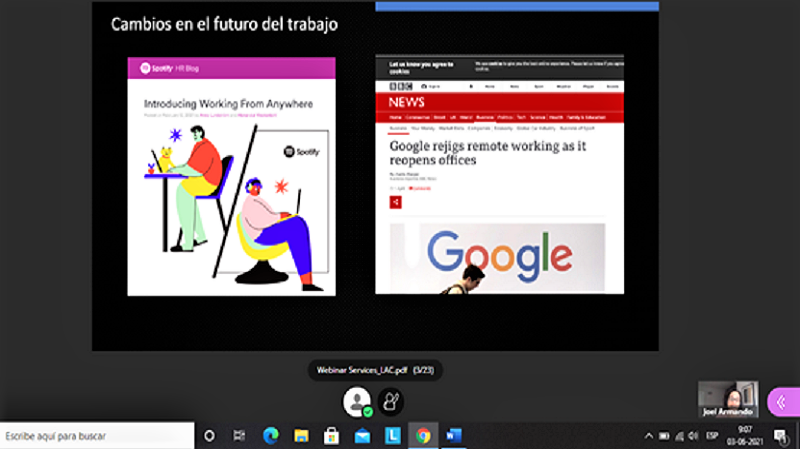Viewport: 800px width, 449px height.
Task: Open Cortana circle icon in taskbar
Action: coord(209,436)
